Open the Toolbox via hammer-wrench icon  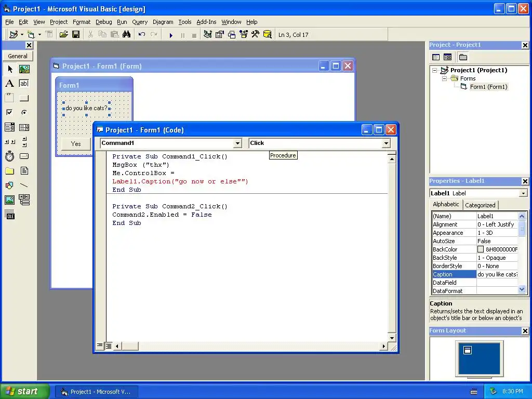click(255, 34)
